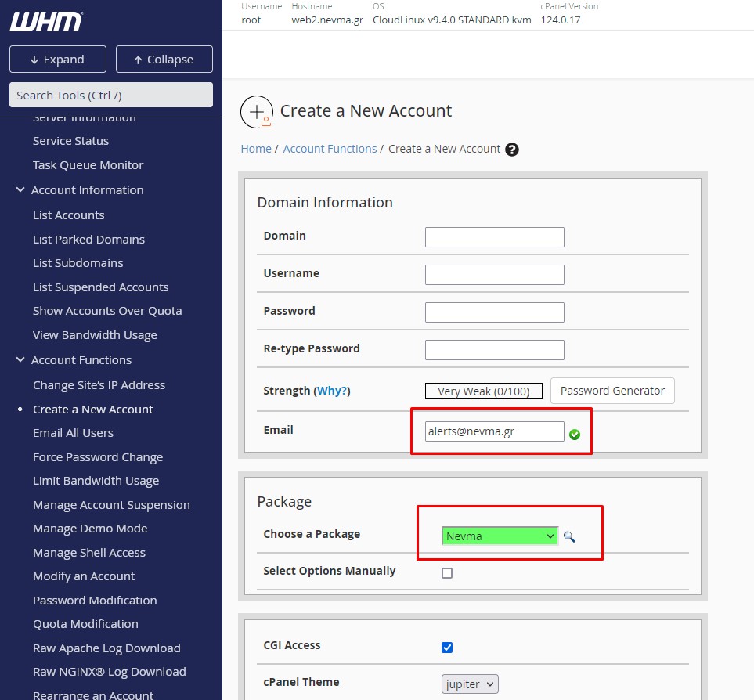Uncheck the CGI Access checkbox
This screenshot has height=700, width=754.
(x=447, y=648)
